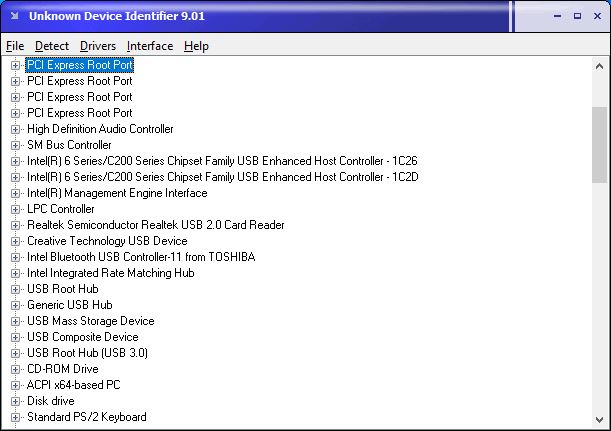Click the scrollbar down arrow
611x431 pixels.
pos(599,420)
